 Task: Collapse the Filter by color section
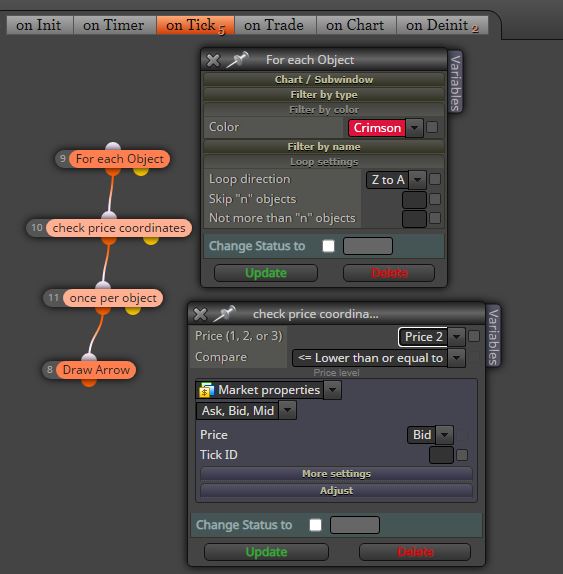324,109
